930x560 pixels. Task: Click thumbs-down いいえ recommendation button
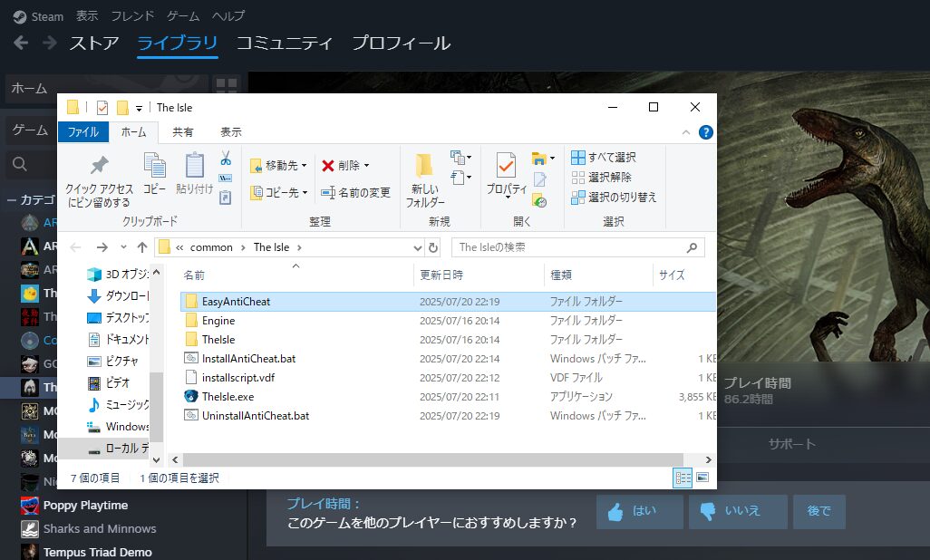click(738, 511)
